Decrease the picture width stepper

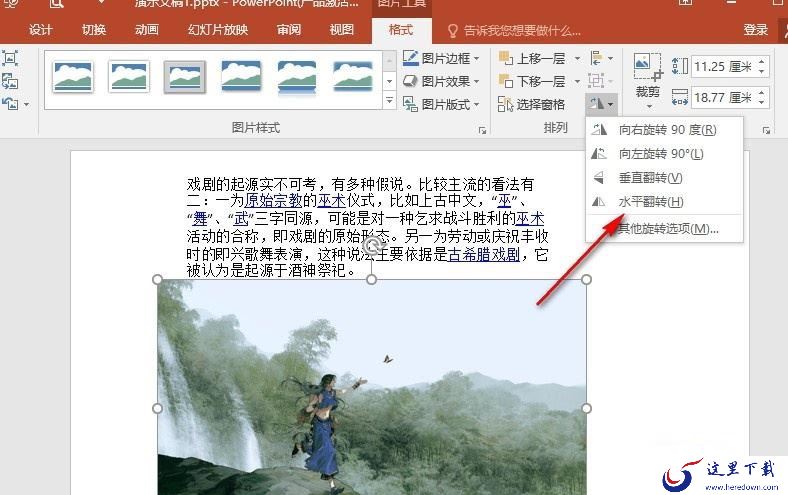[x=762, y=103]
